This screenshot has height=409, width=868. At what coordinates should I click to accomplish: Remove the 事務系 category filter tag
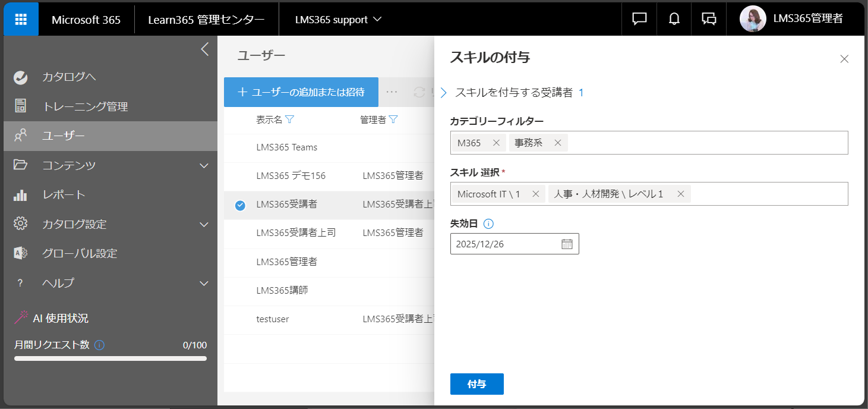(557, 143)
